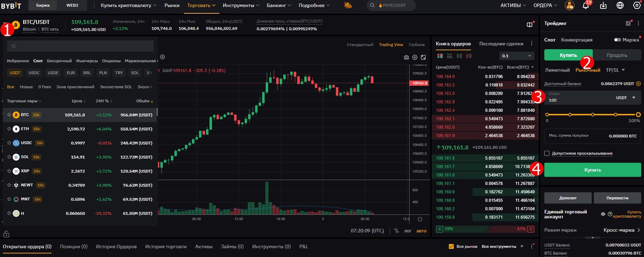The image size is (644, 257).
Task: Open the download app icon in header
Action: [x=603, y=5]
